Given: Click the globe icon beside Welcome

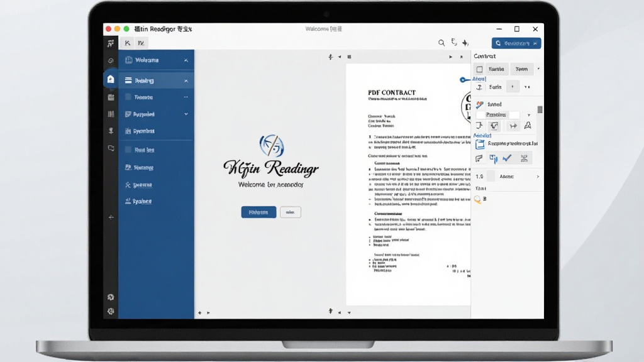Looking at the screenshot, I should [x=128, y=60].
